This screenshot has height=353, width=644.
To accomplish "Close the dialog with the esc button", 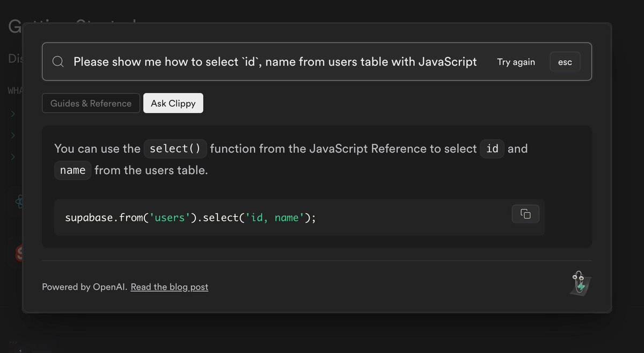I will pyautogui.click(x=565, y=62).
